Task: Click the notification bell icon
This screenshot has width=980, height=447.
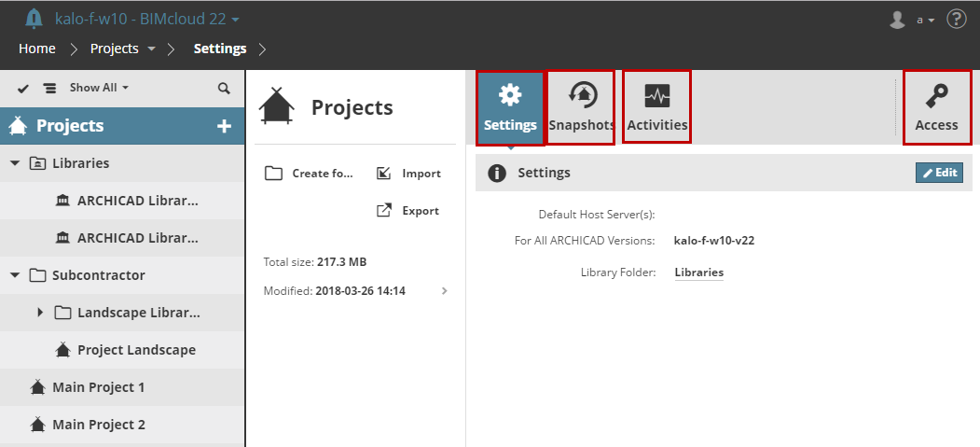Action: (x=35, y=19)
